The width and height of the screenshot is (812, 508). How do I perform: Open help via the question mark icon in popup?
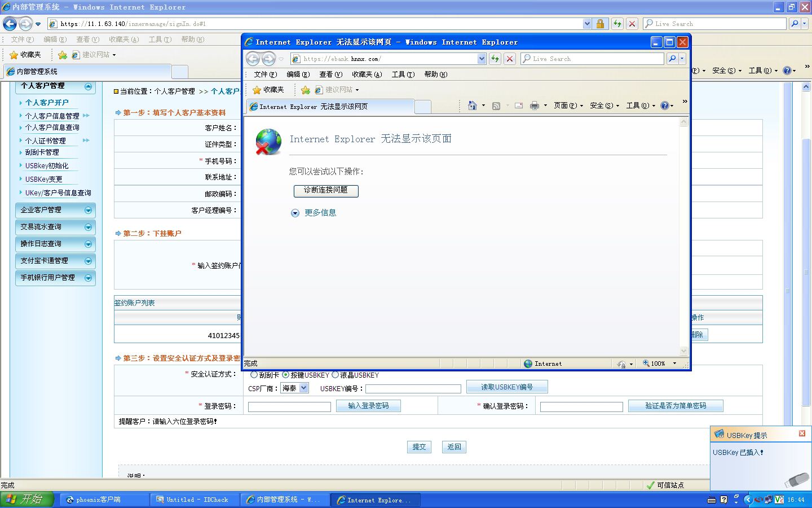click(x=665, y=106)
